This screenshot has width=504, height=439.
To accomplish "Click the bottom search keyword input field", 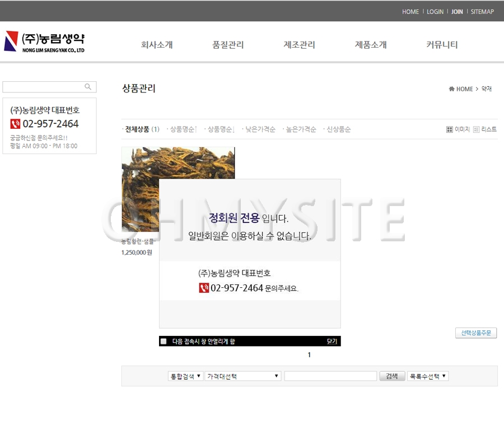I will click(x=330, y=376).
